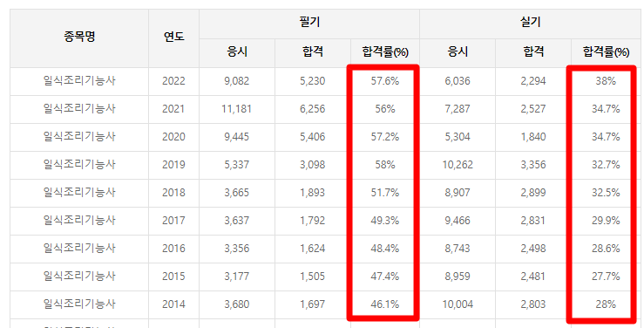Select the 10,262 practical applicants cell
644x328 pixels.
click(x=458, y=165)
